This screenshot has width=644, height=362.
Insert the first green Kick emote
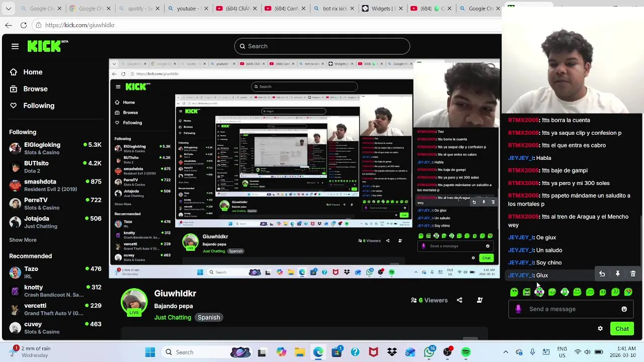(514, 292)
